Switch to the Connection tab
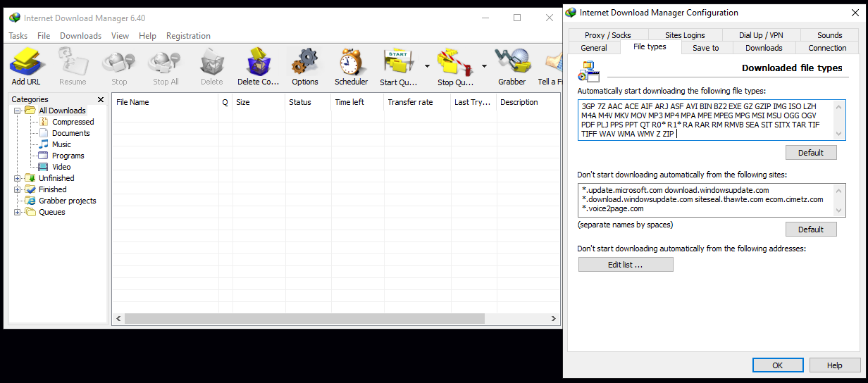 (827, 48)
